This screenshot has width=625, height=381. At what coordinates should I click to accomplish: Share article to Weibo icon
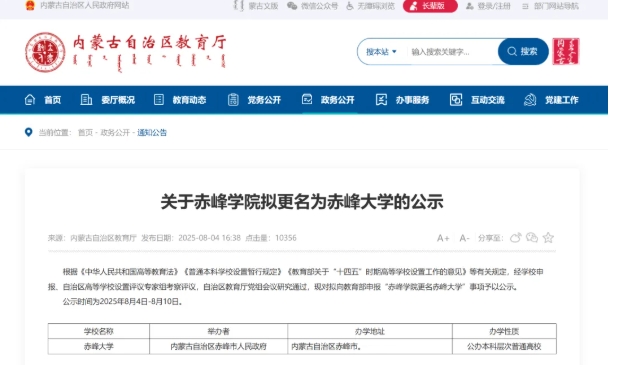tap(516, 238)
